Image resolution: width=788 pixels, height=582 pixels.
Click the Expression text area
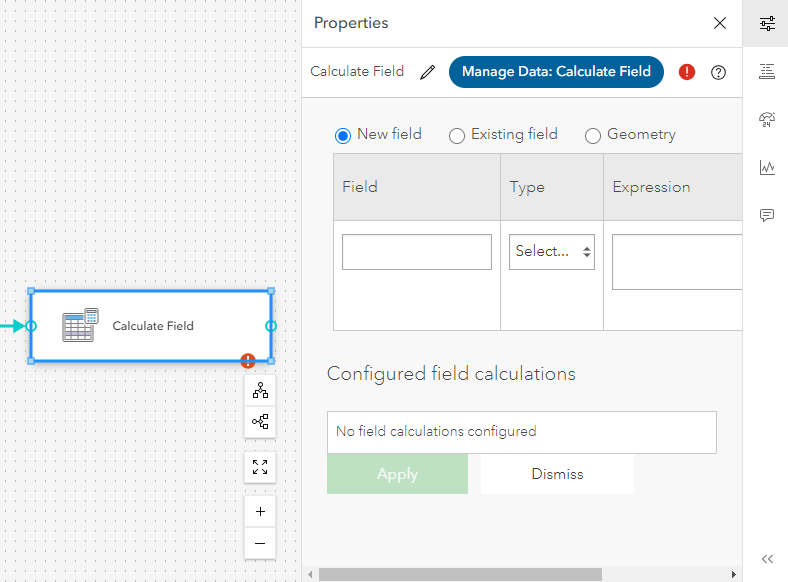pyautogui.click(x=677, y=262)
